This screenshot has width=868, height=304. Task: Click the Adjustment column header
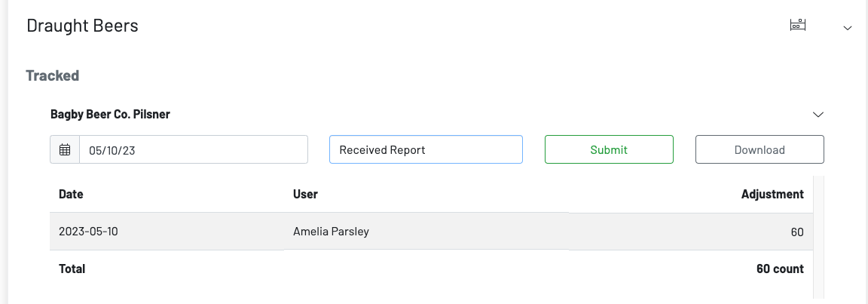[772, 194]
